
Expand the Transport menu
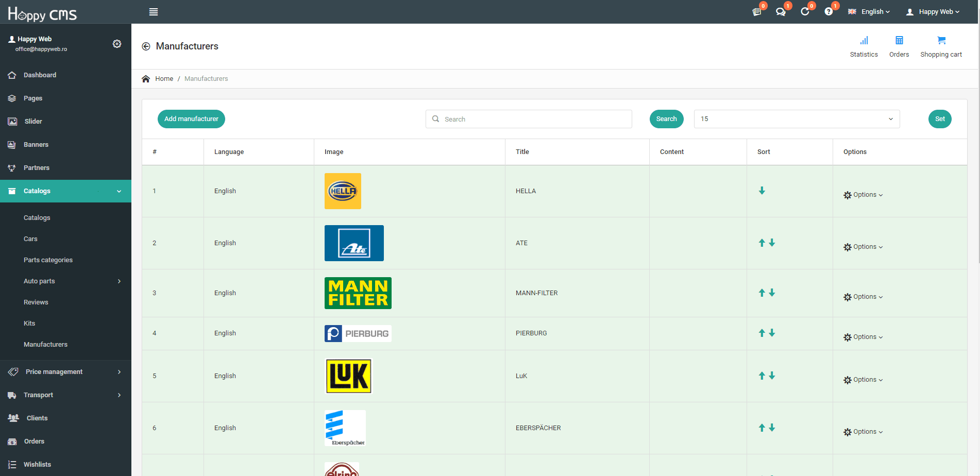point(65,395)
